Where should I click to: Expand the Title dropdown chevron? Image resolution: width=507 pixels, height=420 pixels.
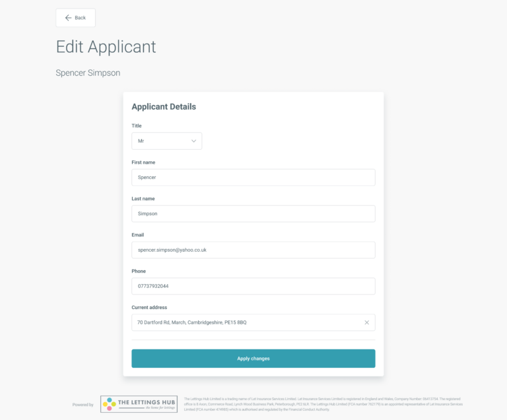coord(193,141)
